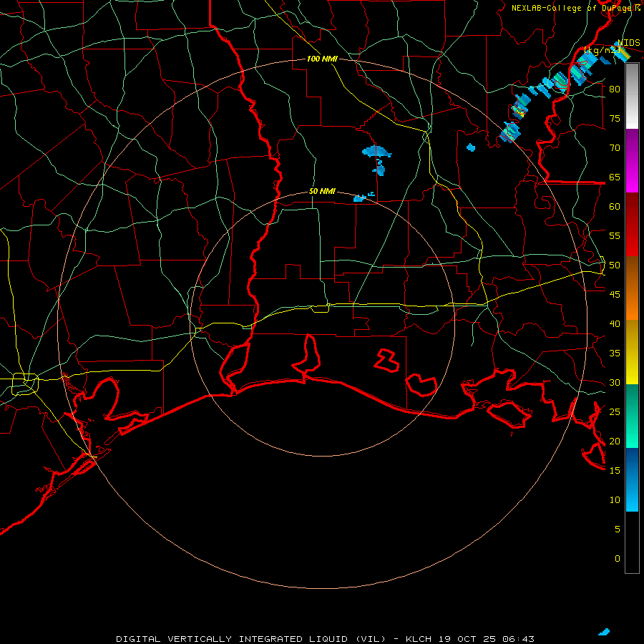Click the 60 value on the color scale
Image resolution: width=644 pixels, height=644 pixels.
[x=615, y=207]
